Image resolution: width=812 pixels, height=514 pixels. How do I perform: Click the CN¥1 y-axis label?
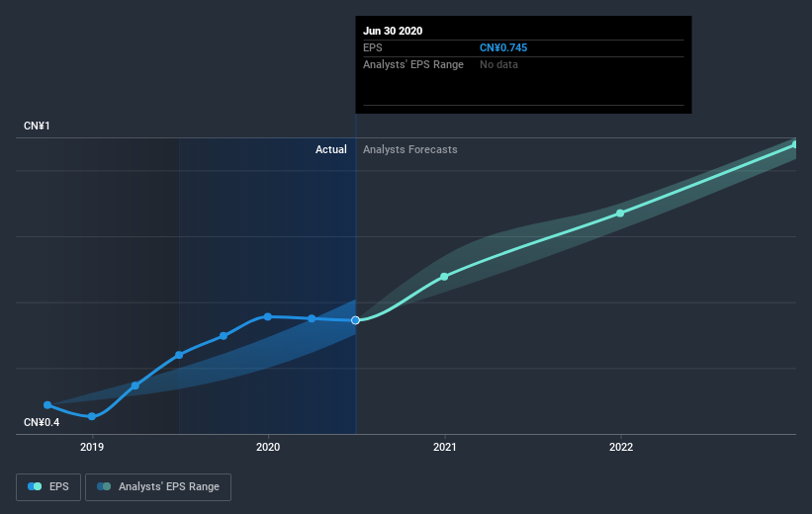tap(37, 126)
